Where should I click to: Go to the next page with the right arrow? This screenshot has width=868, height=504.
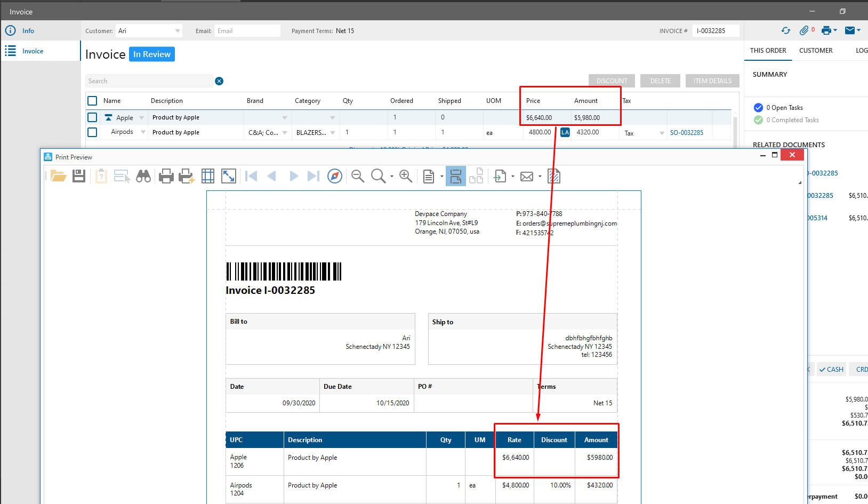293,176
